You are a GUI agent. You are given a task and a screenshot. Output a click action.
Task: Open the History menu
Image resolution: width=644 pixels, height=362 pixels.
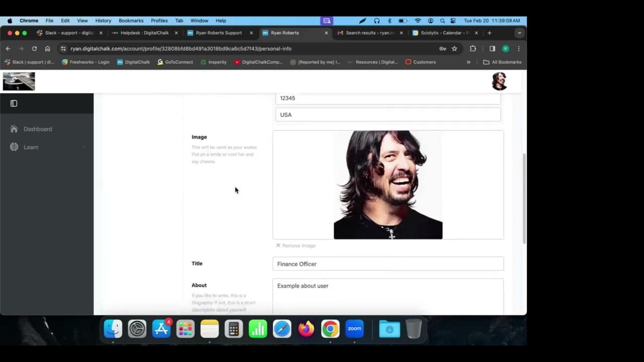tap(103, 21)
